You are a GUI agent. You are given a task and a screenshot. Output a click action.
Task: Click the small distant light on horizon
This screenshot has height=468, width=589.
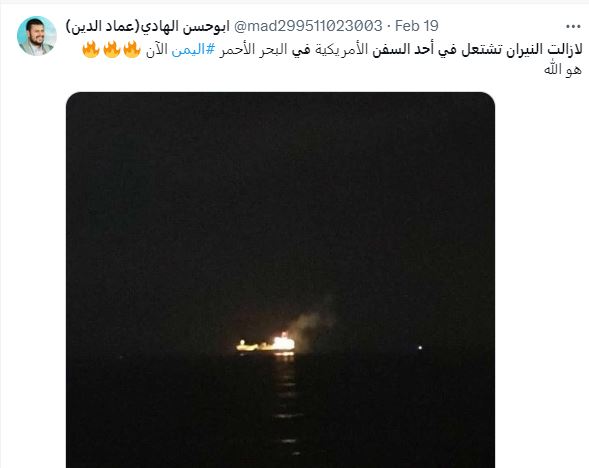(420, 348)
